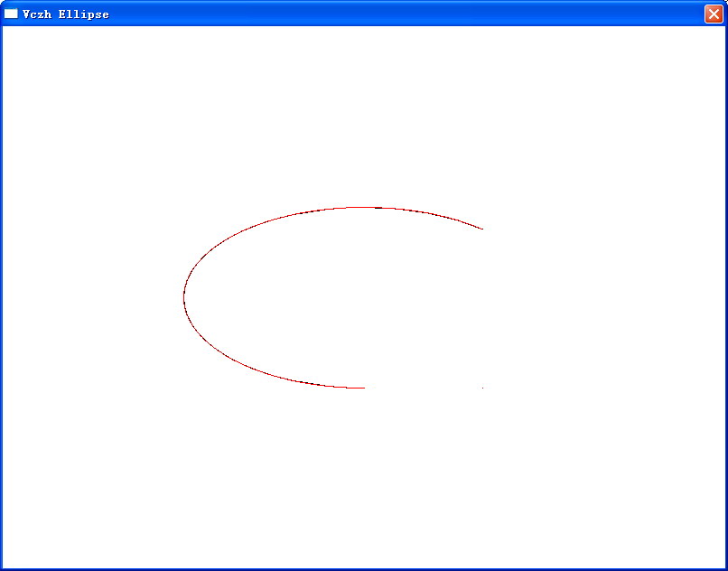The height and width of the screenshot is (571, 728).
Task: Click the "Vczh Ellipse" title text
Action: (x=66, y=14)
